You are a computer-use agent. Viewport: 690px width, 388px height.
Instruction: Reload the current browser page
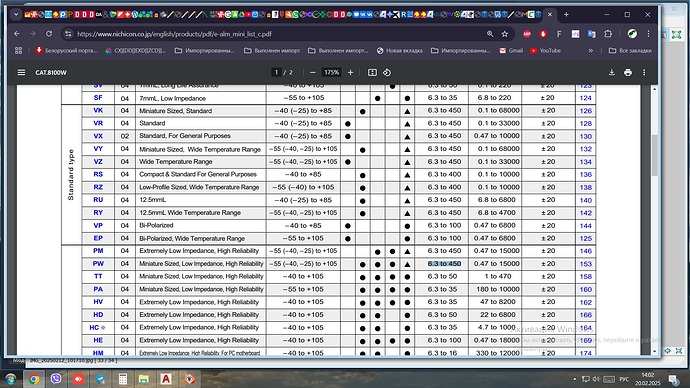pos(49,34)
